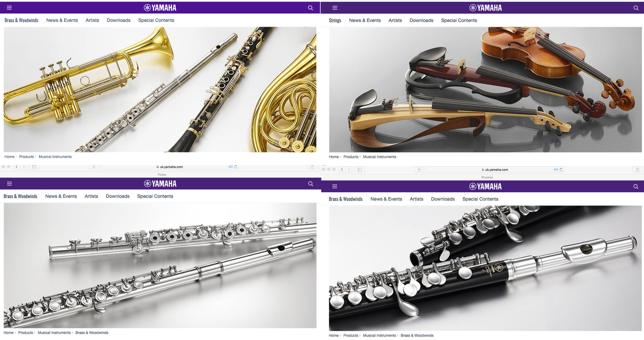Screen dimensions: 644x340
Task: Mute tab audio in the Flutes address bar
Action: [x=230, y=167]
